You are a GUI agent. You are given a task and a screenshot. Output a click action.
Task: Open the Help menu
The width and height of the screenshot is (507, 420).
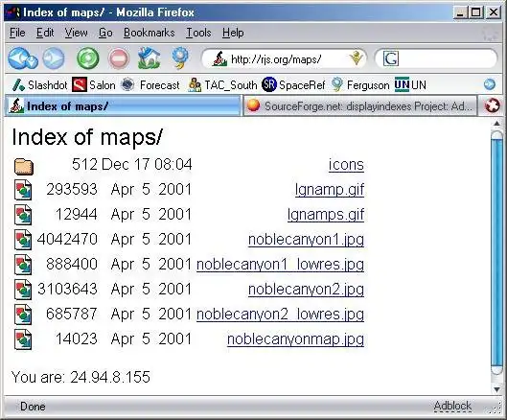point(233,33)
